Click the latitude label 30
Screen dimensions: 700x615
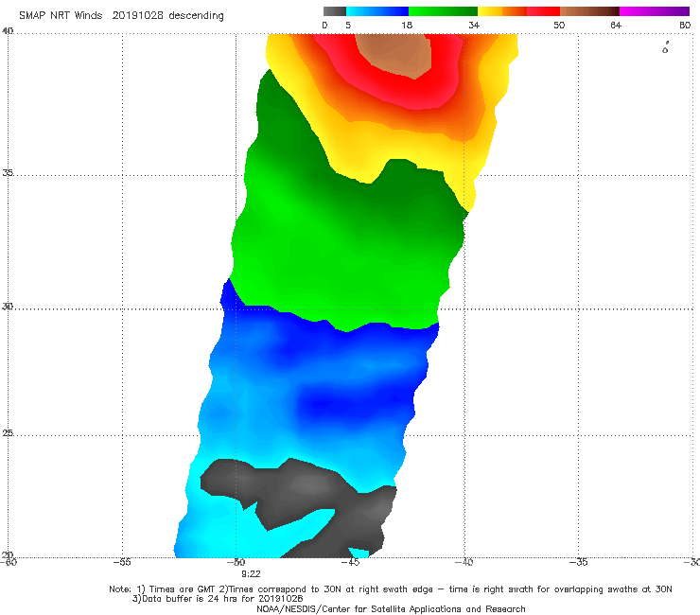8,307
